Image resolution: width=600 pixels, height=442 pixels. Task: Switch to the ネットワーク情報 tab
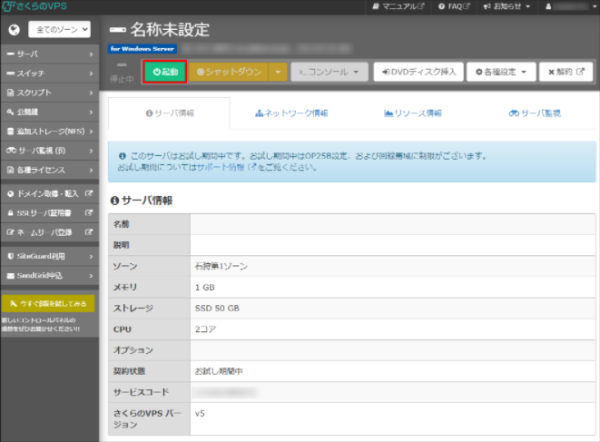click(x=292, y=113)
